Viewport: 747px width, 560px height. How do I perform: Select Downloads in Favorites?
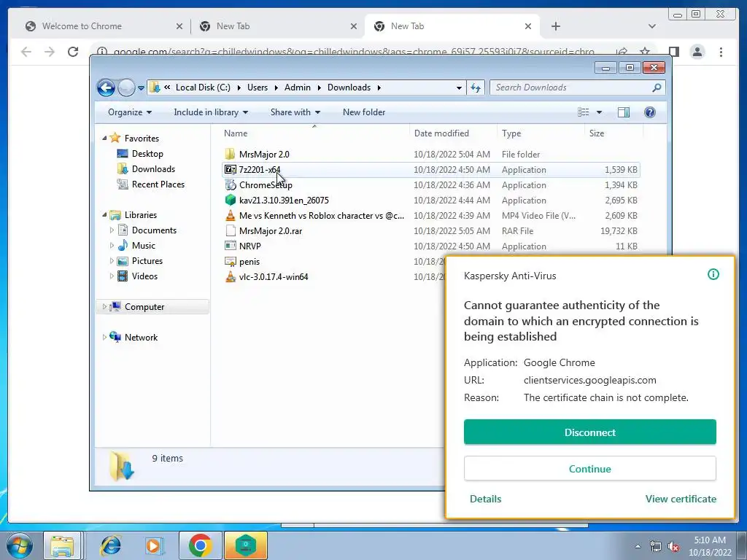153,169
